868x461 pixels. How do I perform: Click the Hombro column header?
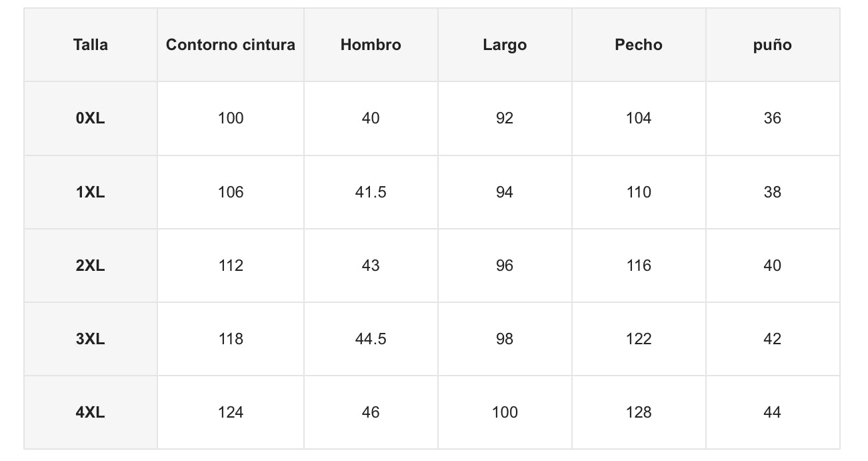[371, 45]
